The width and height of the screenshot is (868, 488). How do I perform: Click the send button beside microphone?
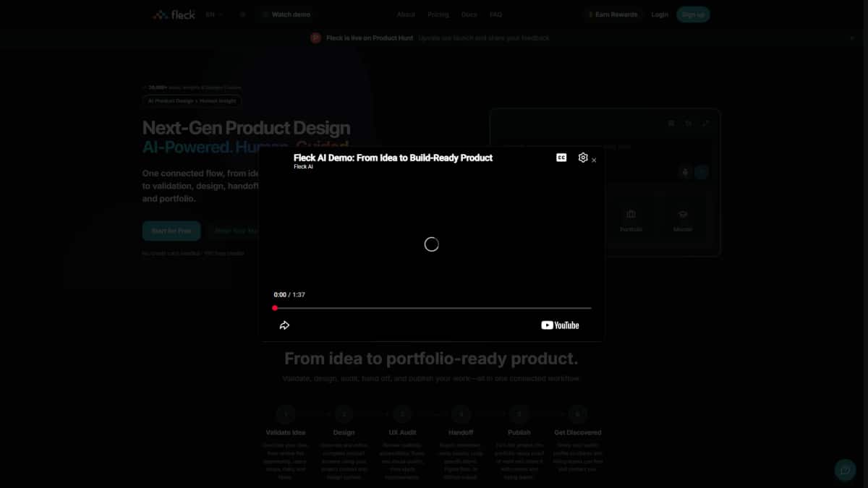pos(702,172)
